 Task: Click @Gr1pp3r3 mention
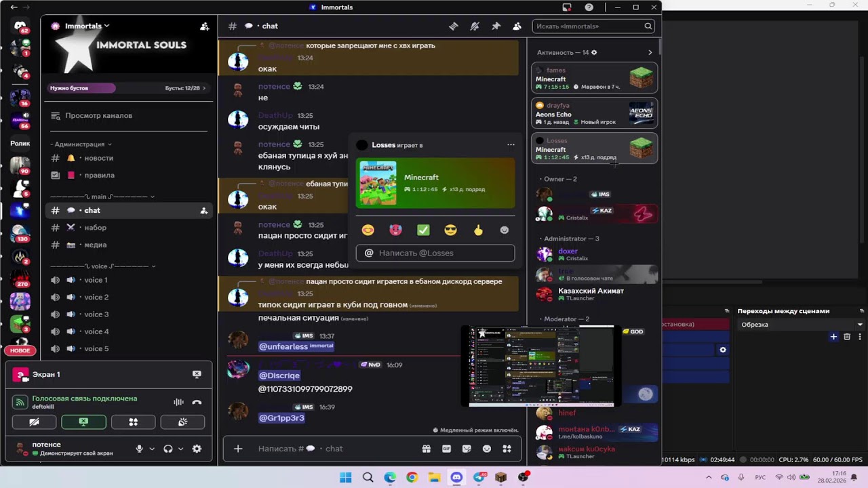[281, 418]
